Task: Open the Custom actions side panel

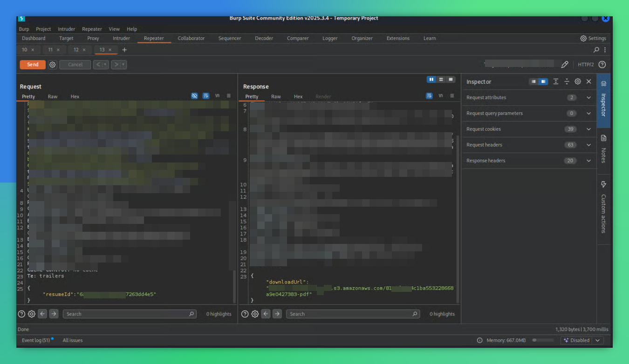Action: pyautogui.click(x=603, y=207)
